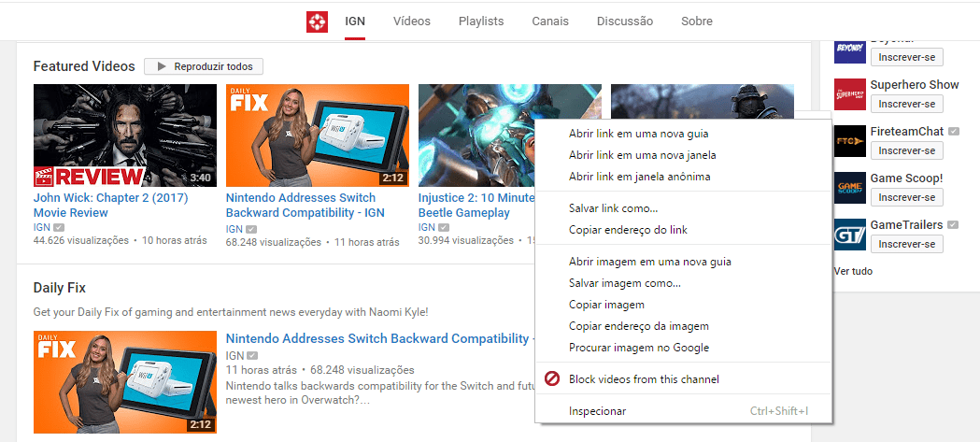Open the Beyond channel avatar

[x=850, y=51]
